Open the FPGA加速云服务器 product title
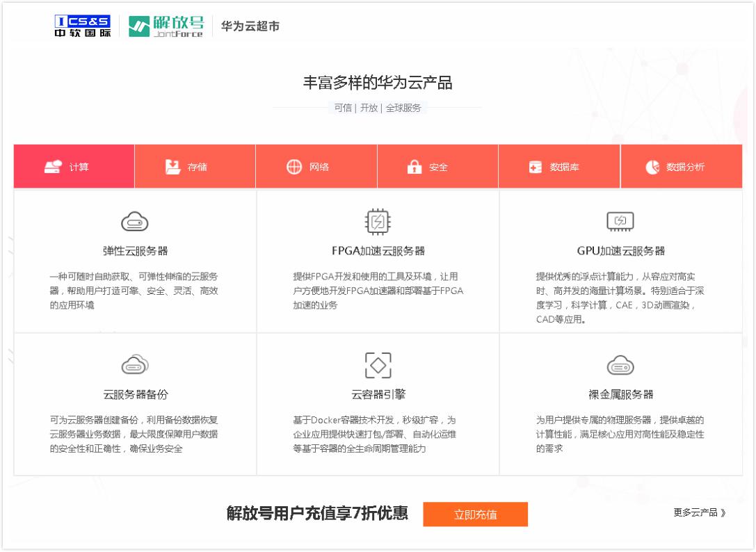 point(378,251)
